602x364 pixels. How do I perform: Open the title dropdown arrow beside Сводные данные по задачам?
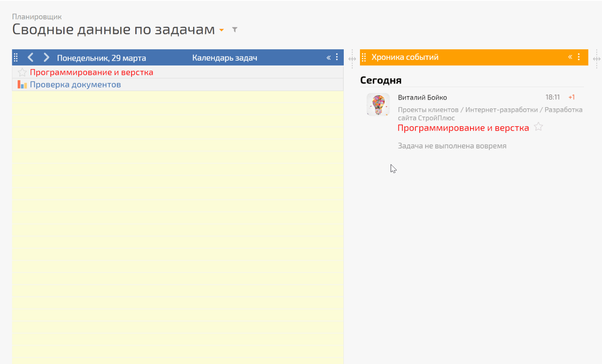click(x=222, y=30)
